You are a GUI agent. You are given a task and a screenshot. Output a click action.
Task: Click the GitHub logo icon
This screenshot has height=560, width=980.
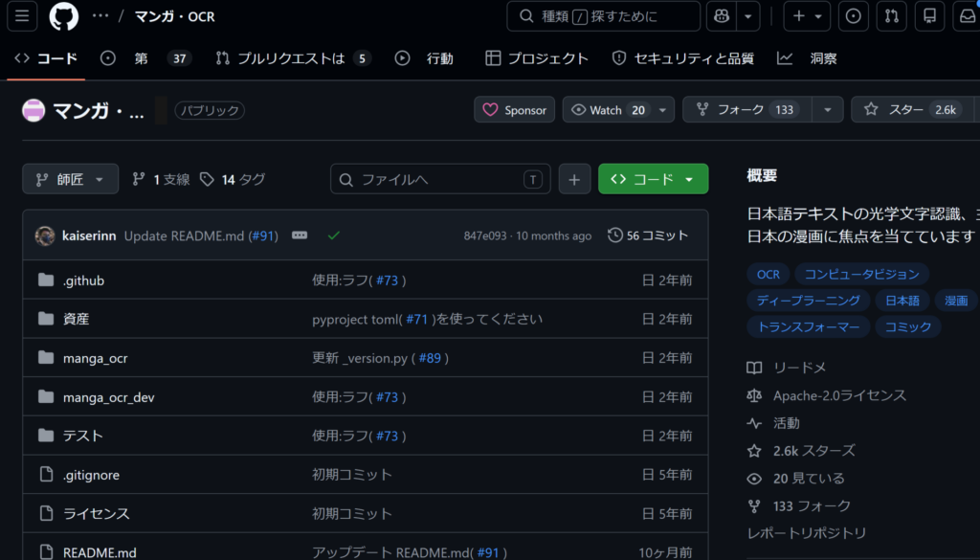coord(64,16)
